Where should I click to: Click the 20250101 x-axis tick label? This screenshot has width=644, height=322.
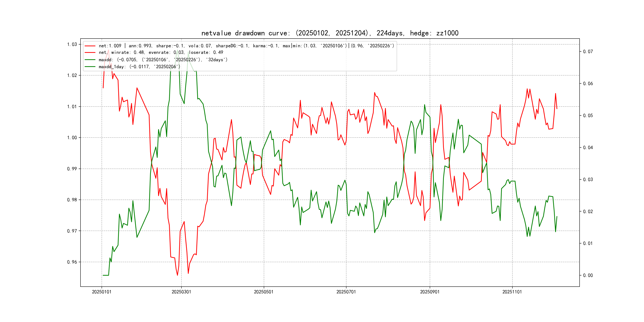102,292
